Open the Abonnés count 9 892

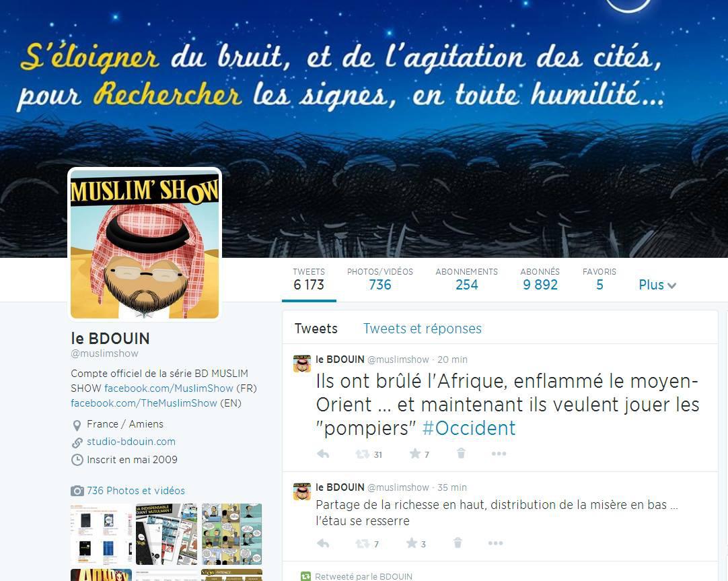click(x=540, y=279)
